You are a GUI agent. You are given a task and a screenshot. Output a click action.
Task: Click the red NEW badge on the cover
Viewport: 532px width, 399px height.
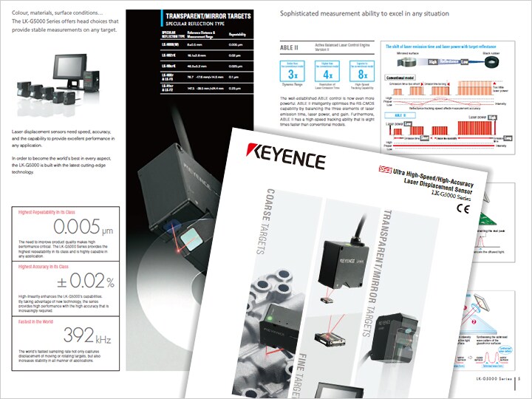click(x=385, y=169)
